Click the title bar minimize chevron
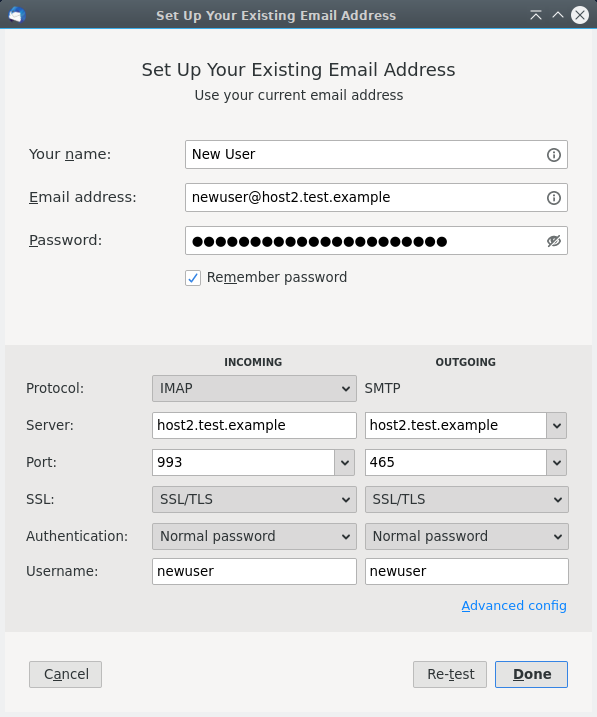597x717 pixels. 558,15
